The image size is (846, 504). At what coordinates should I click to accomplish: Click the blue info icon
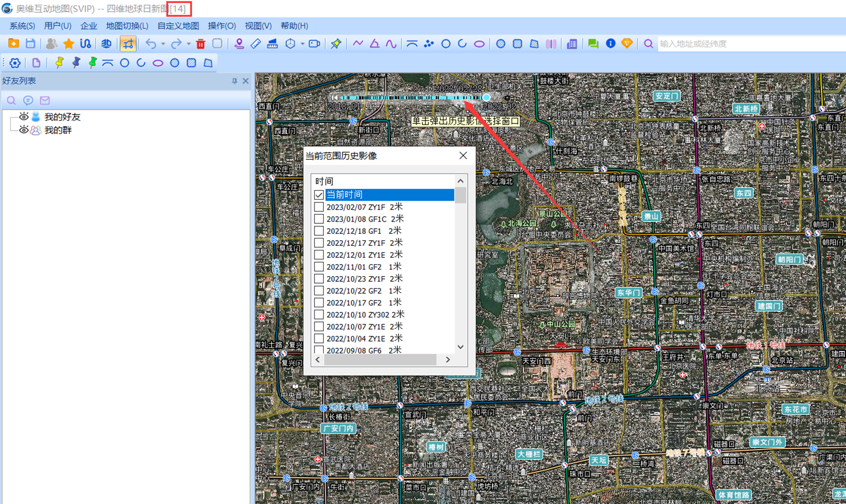click(x=611, y=44)
